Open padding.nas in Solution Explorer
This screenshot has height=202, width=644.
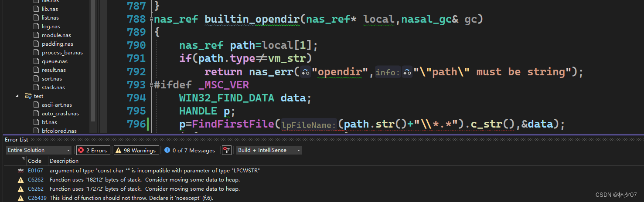coord(58,44)
